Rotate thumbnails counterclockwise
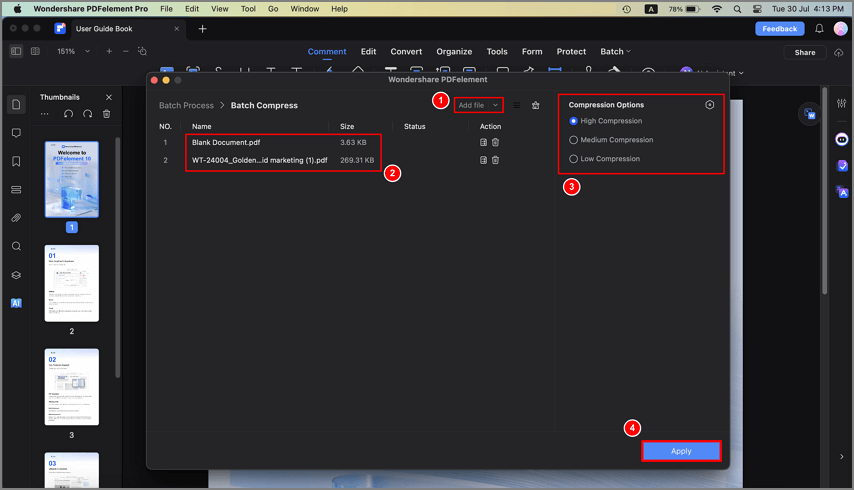The height and width of the screenshot is (490, 854). click(68, 114)
